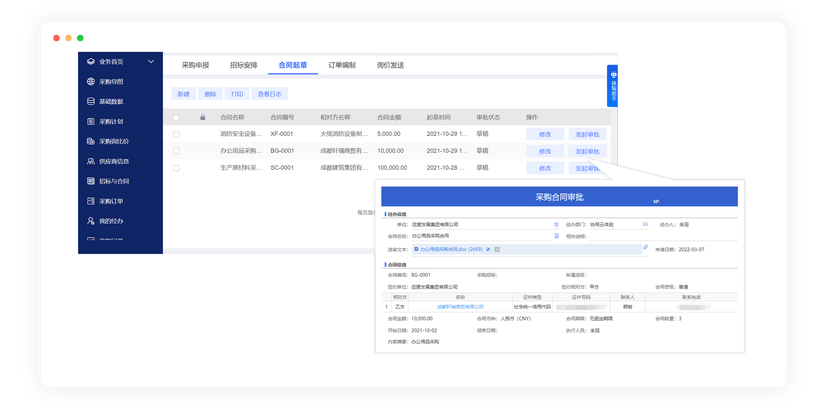Toggle the select-all checkbox in table header
Viewport: 828px width, 413px height.
pos(176,117)
